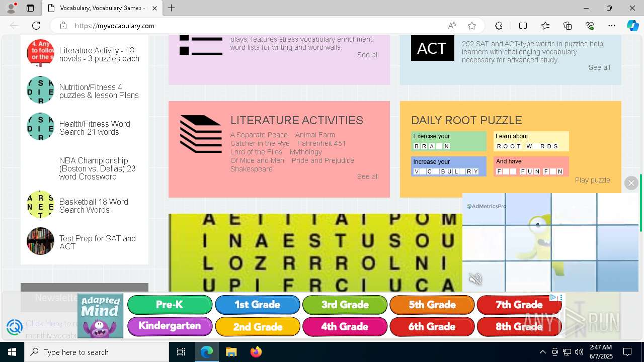Screen dimensions: 644x362
Task: Reload the page with refresh icon
Action: [x=36, y=26]
